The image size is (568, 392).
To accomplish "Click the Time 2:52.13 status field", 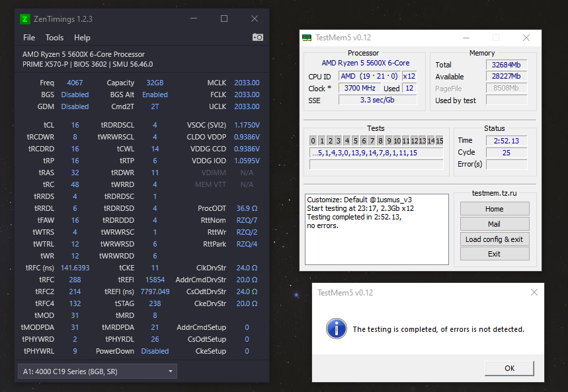I will click(507, 141).
